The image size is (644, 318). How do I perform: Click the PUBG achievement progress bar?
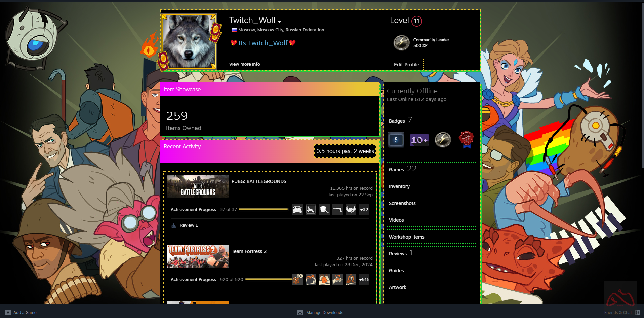[x=263, y=209]
